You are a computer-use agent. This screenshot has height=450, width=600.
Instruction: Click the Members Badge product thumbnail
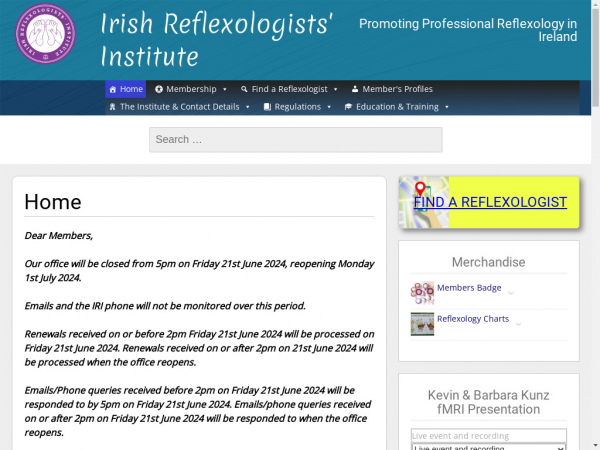(422, 293)
